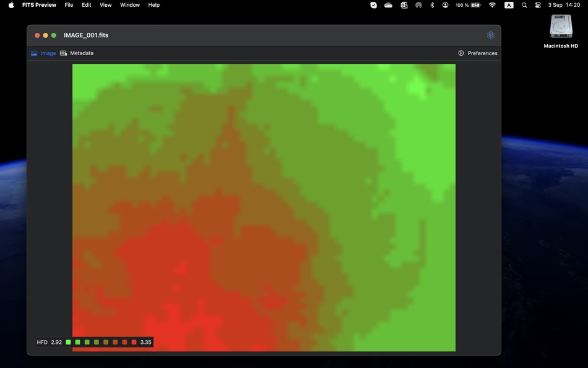Click the HFD label in the legend

coord(42,342)
